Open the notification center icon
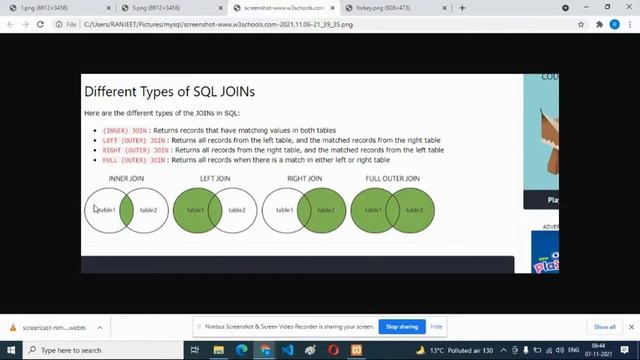 (624, 350)
